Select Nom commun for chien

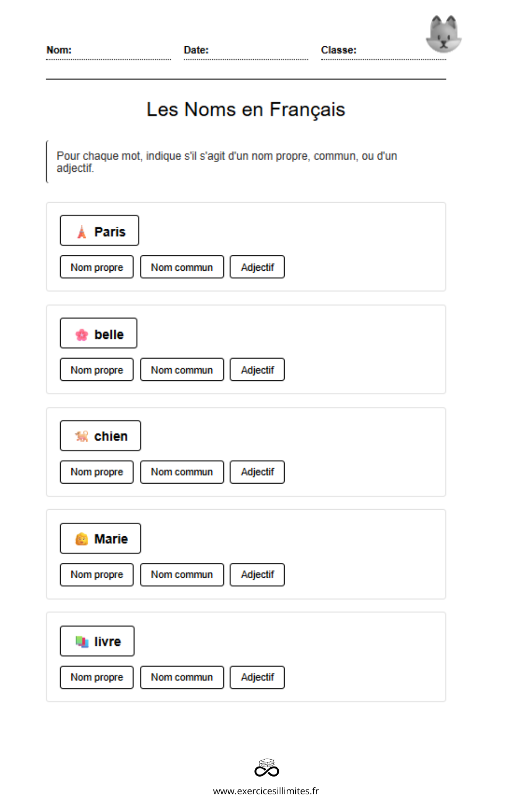click(182, 472)
